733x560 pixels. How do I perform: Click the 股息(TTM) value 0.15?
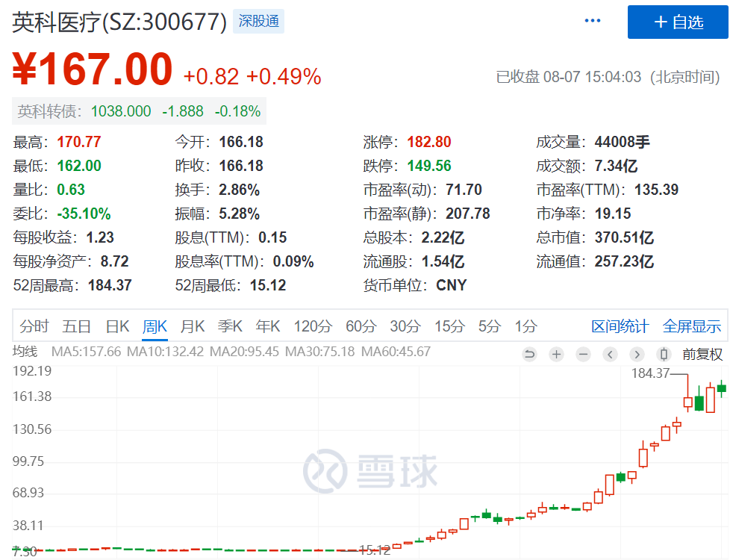pyautogui.click(x=272, y=237)
